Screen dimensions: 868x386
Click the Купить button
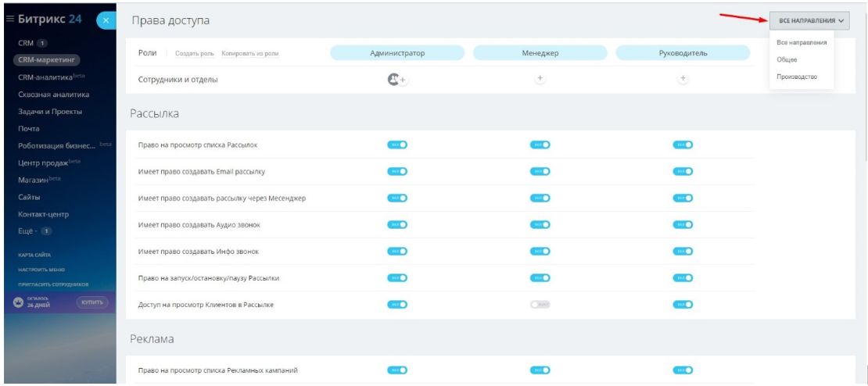click(92, 302)
